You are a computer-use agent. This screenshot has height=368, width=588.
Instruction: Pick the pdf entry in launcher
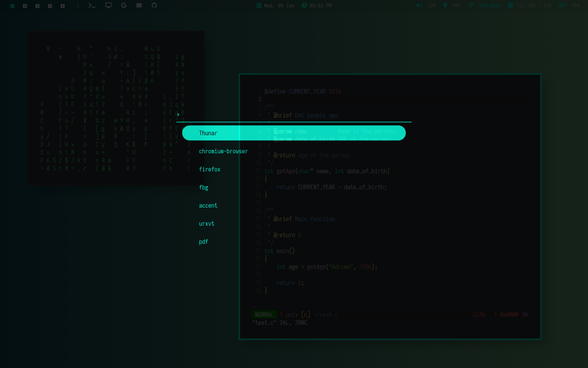(x=203, y=242)
